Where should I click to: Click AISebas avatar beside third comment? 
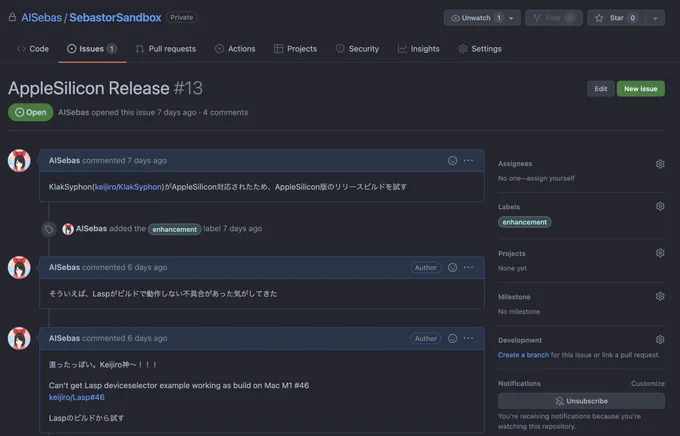tap(19, 338)
